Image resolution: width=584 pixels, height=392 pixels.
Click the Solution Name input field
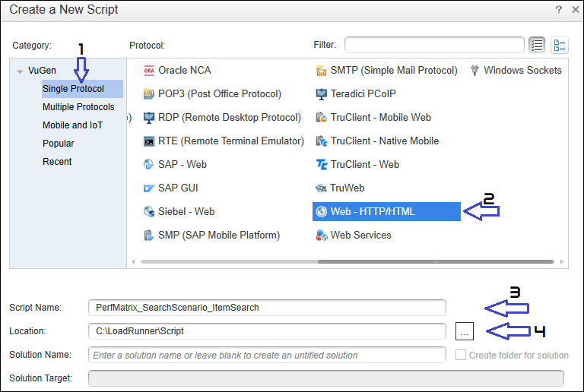coord(267,356)
